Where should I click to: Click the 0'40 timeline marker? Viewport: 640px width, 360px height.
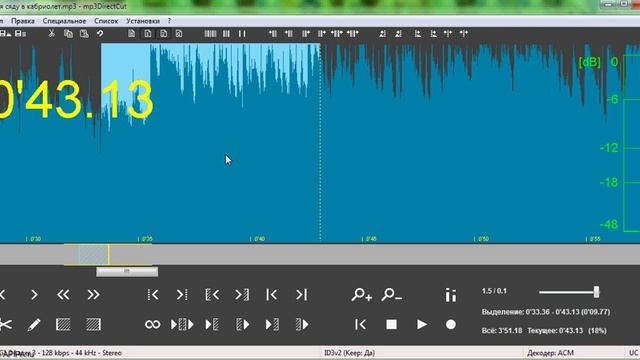pos(257,239)
